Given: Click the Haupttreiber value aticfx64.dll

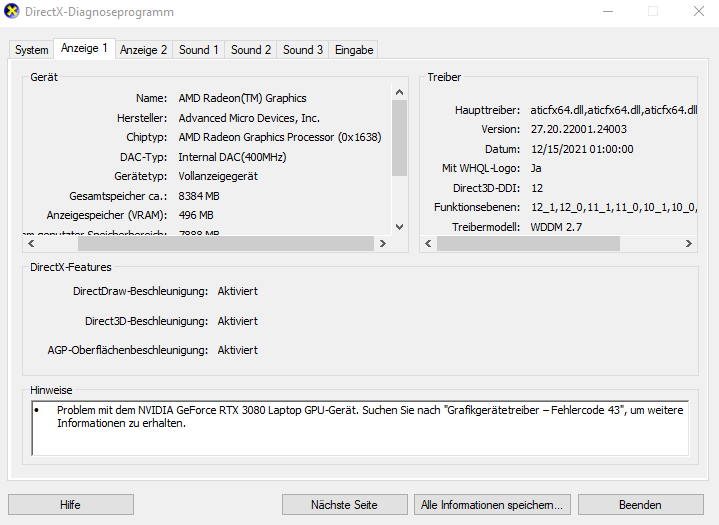Looking at the screenshot, I should pos(614,110).
